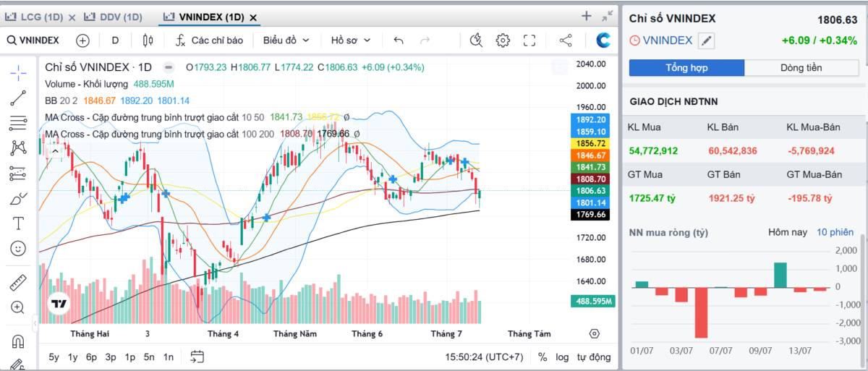The width and height of the screenshot is (868, 371).
Task: Close the VNINDEX (1D) tab
Action: [254, 17]
